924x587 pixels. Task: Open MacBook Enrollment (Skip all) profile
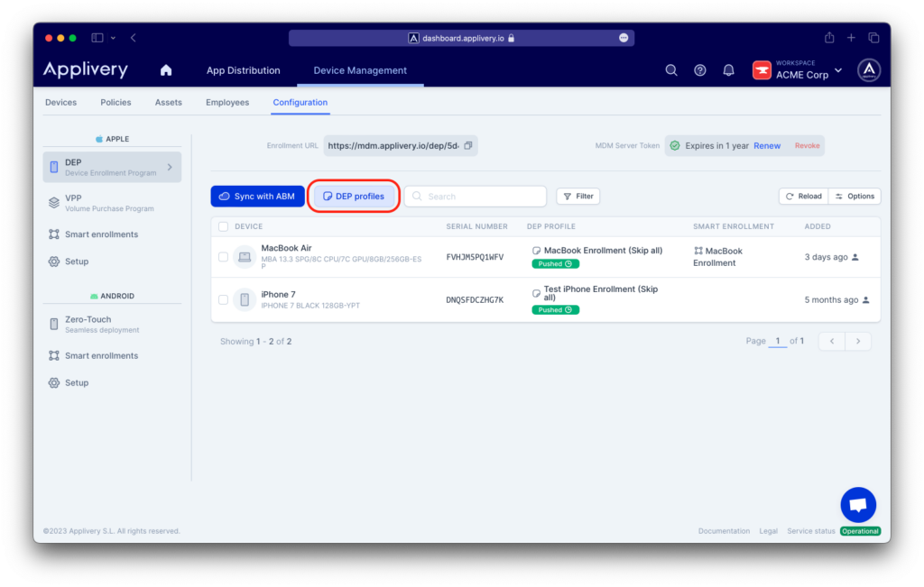point(603,251)
